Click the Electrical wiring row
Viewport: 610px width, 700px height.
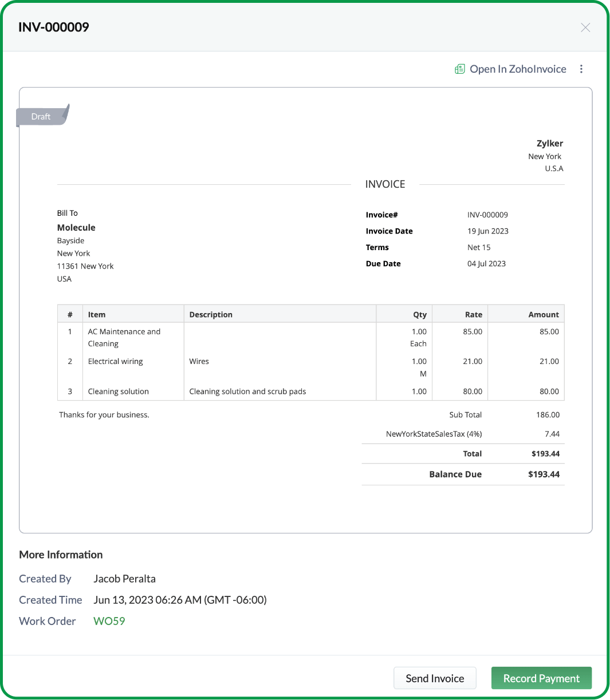115,361
